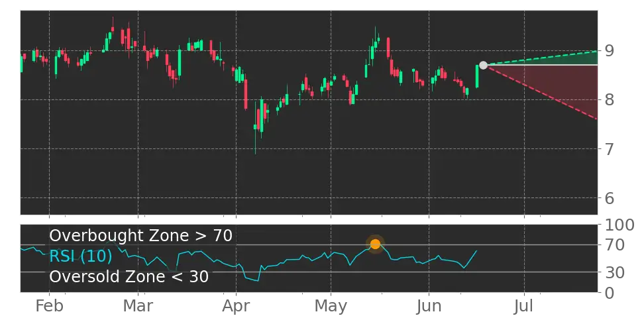The image size is (644, 322).
Task: Click the RSI axis value 100
Action: (x=619, y=225)
